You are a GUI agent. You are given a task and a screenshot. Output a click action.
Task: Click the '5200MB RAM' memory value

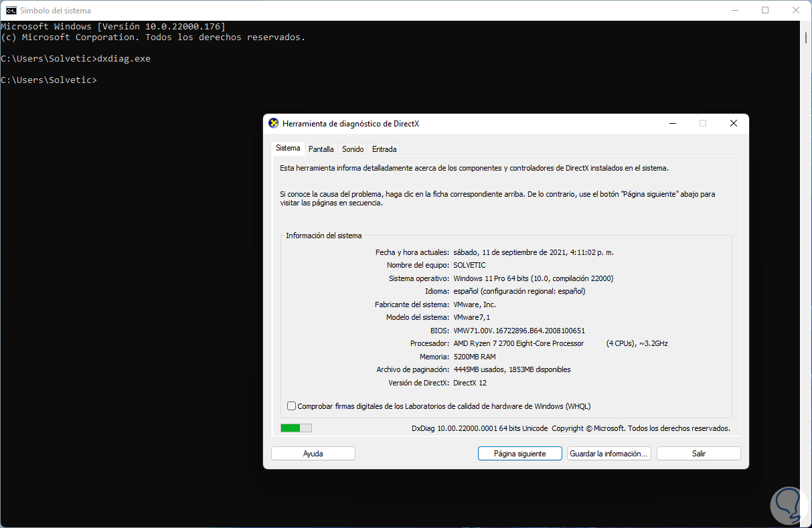[x=475, y=356]
